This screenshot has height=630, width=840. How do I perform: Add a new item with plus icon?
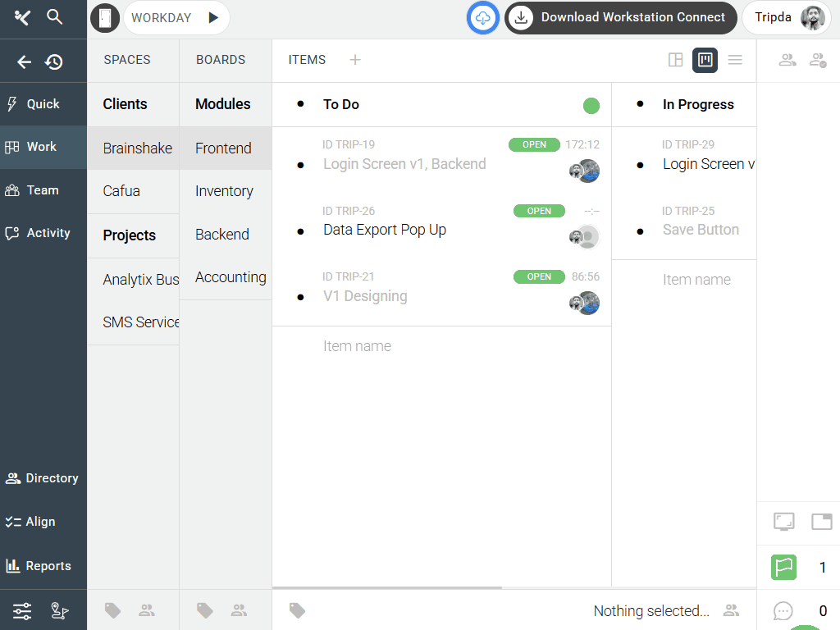[x=354, y=60]
